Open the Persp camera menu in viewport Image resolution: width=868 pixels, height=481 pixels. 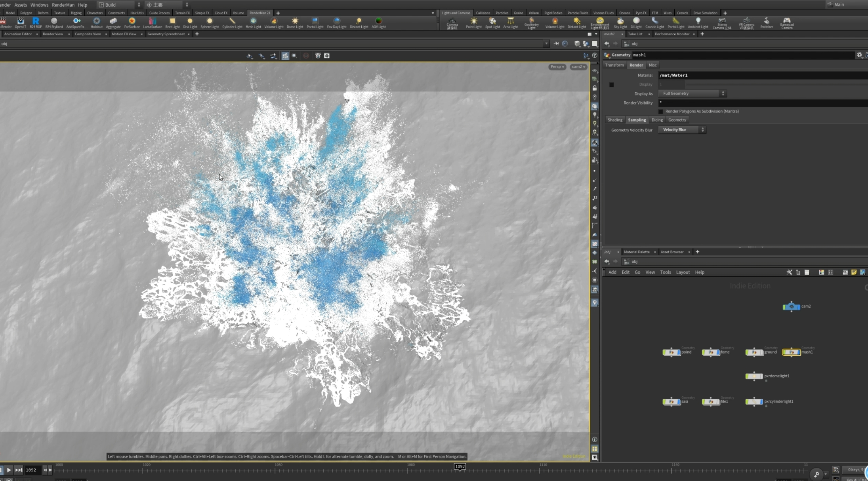pyautogui.click(x=556, y=67)
